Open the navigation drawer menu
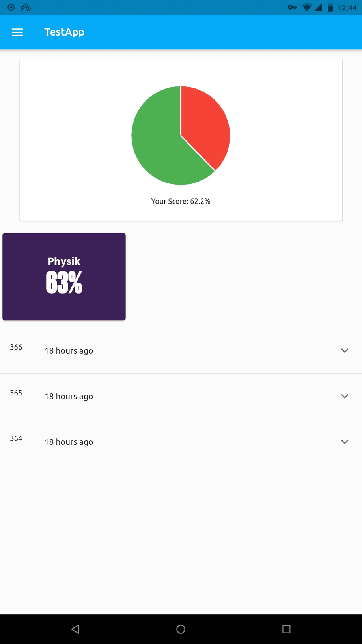Screen dimensions: 362x644 pos(17,32)
